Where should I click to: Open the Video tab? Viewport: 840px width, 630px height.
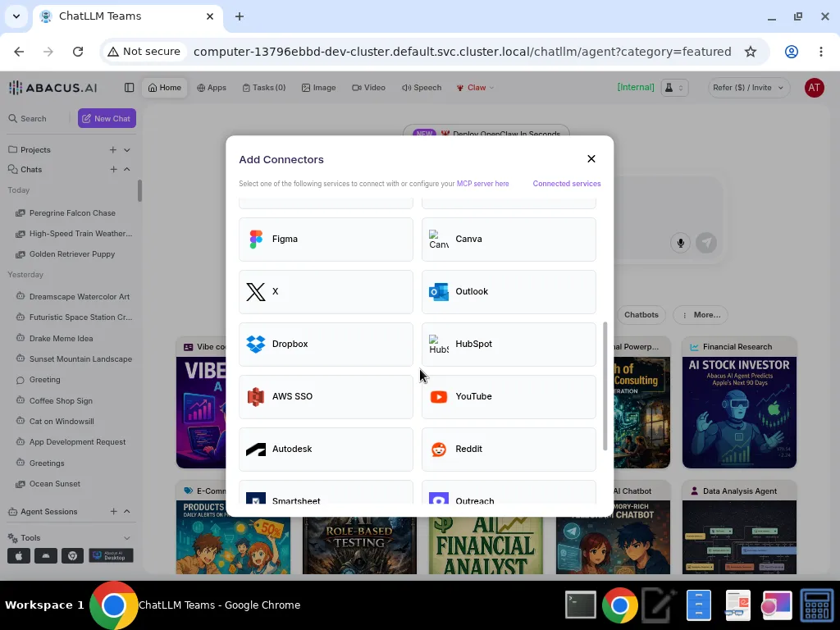[368, 87]
